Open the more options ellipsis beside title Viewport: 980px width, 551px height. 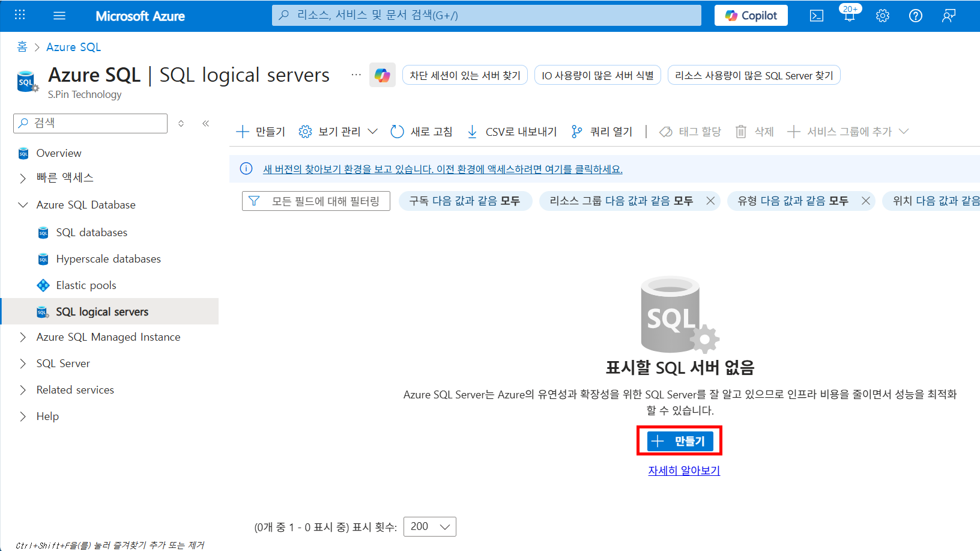point(356,75)
